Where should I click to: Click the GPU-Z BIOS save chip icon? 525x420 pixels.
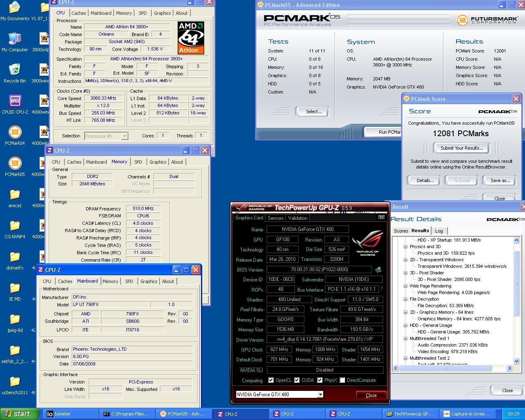[x=378, y=269]
